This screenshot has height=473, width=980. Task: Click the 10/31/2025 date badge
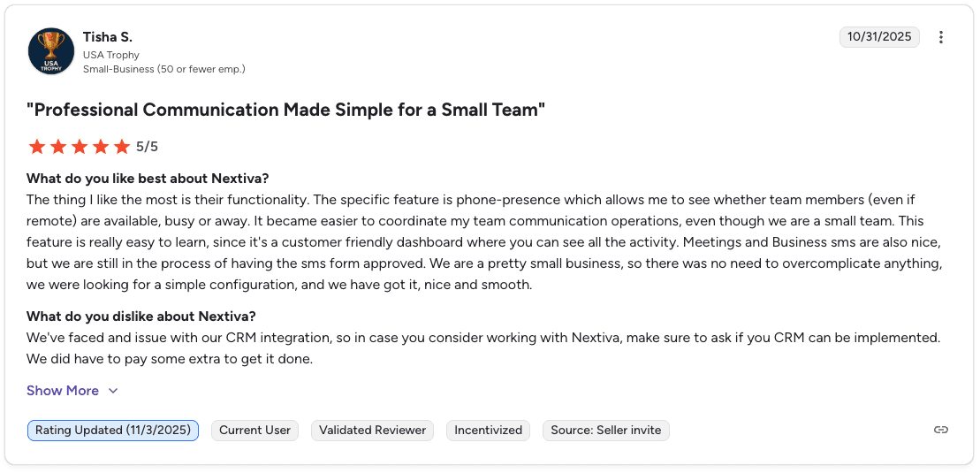click(879, 37)
